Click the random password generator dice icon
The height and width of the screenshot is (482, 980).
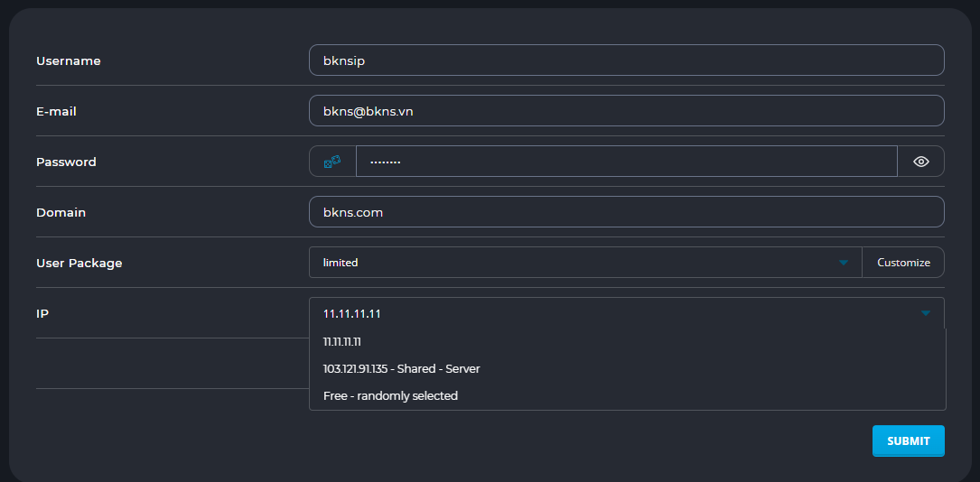point(332,162)
